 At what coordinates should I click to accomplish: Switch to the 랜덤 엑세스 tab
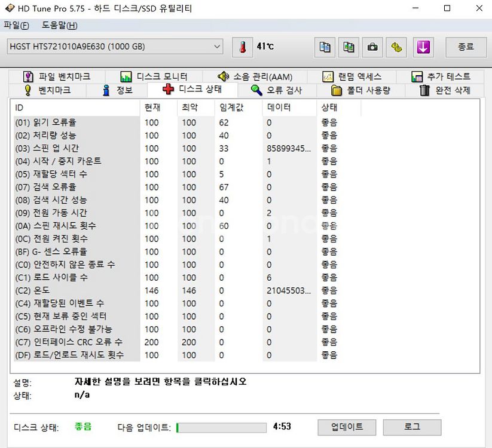click(352, 76)
